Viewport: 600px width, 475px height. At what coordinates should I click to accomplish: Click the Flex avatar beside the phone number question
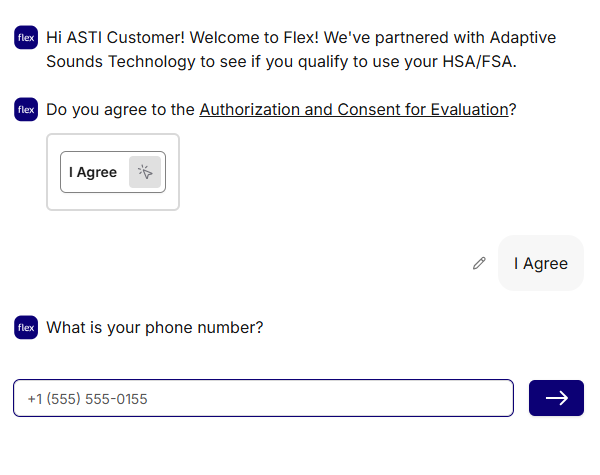[x=26, y=327]
